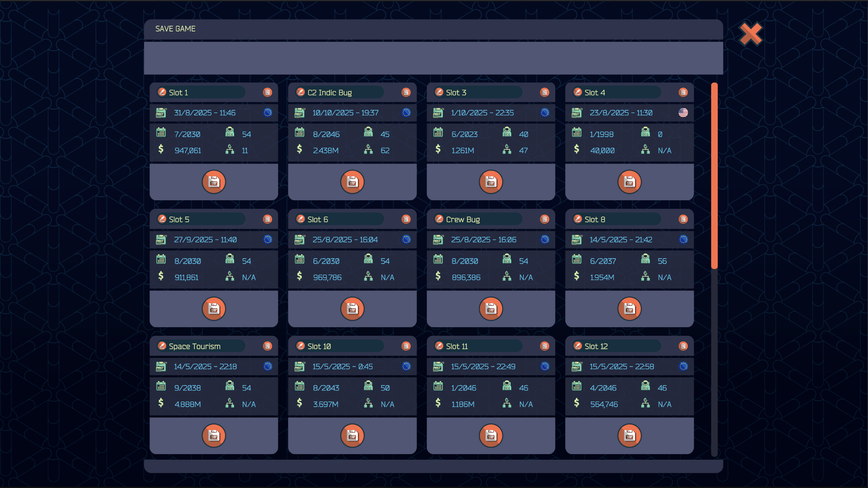This screenshot has width=868, height=488.
Task: Save game to Slot 10
Action: coord(352,436)
